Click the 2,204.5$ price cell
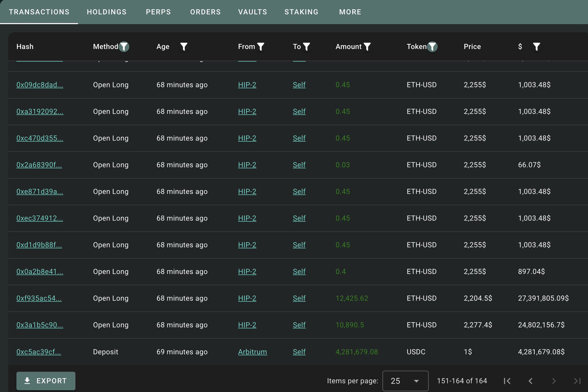This screenshot has width=588, height=392. tap(478, 298)
